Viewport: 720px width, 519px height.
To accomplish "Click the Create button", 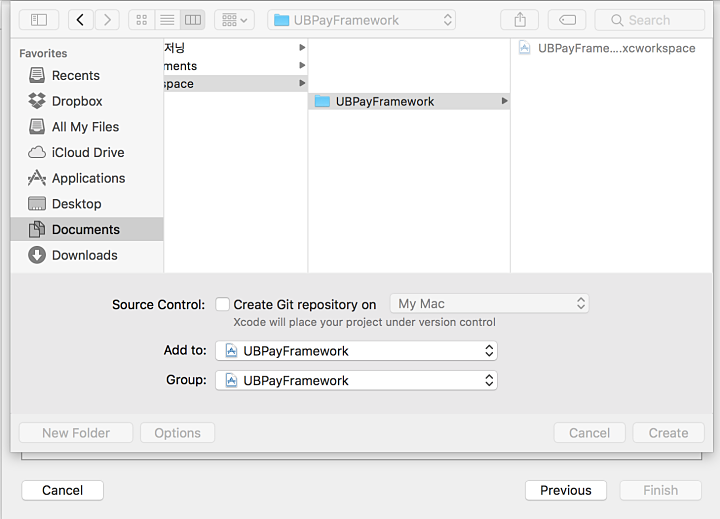I will (669, 433).
